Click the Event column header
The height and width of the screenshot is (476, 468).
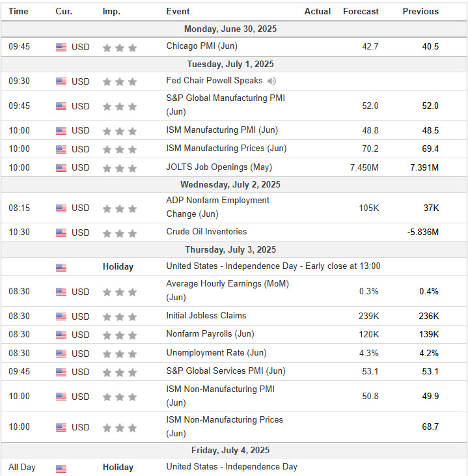click(x=178, y=11)
